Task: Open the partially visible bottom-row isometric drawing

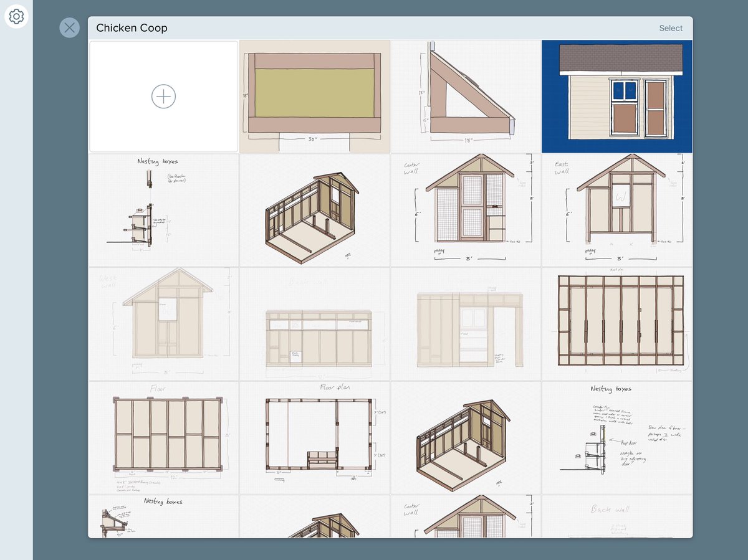Action: click(315, 516)
